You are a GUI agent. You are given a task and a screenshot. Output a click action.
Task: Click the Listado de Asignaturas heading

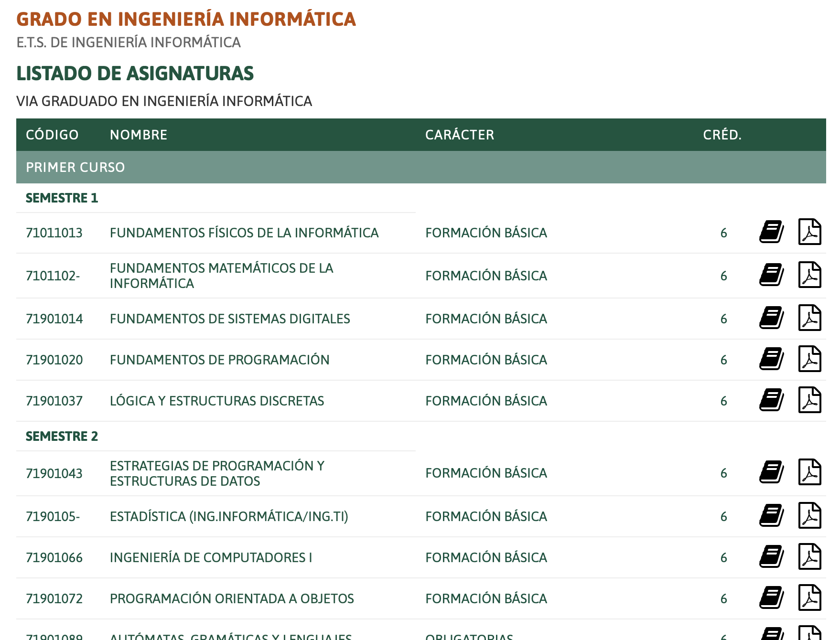[135, 74]
